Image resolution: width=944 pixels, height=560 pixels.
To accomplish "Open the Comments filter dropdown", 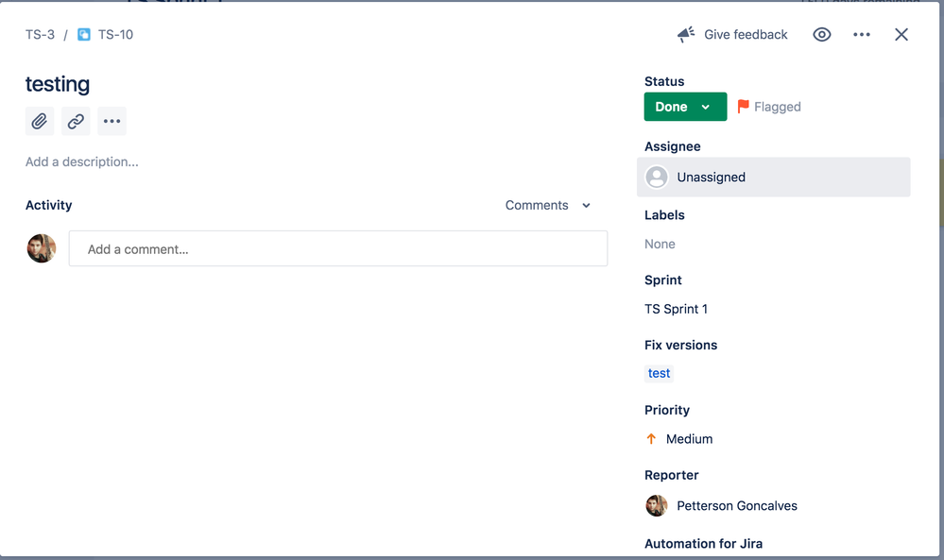I will (x=548, y=205).
